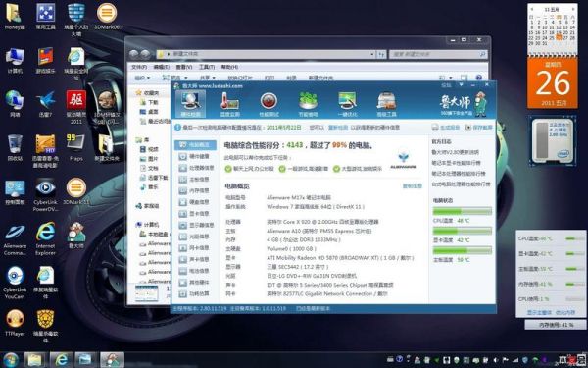
Task: Select 硬件健康 in the Ludashi sidebar
Action: [195, 156]
